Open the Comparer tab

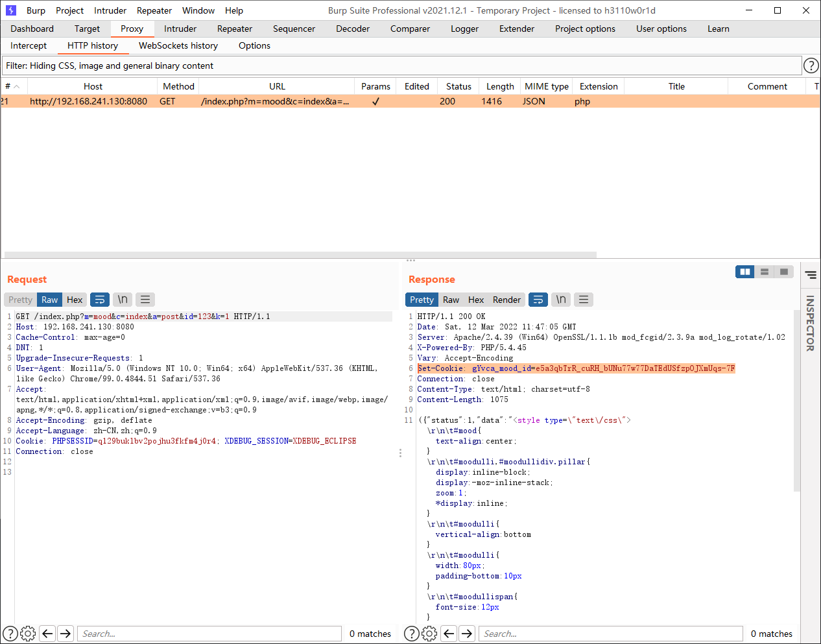coord(410,29)
